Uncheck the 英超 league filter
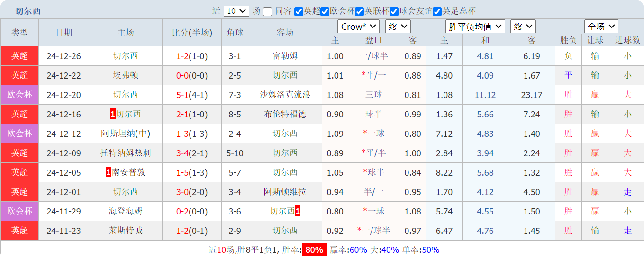 coord(299,11)
